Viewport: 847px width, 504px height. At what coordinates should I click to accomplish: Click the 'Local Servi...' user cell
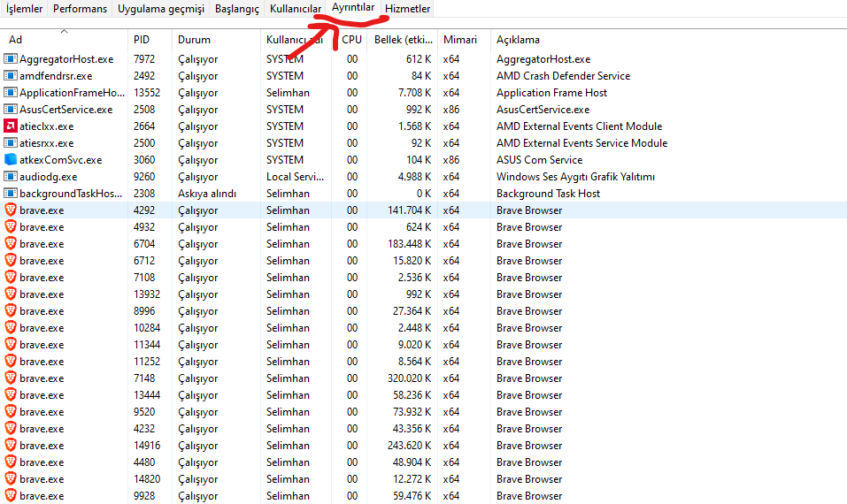click(295, 177)
